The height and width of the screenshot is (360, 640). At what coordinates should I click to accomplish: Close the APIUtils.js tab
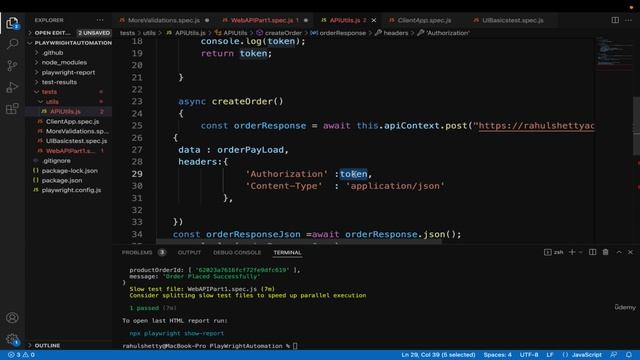click(373, 20)
